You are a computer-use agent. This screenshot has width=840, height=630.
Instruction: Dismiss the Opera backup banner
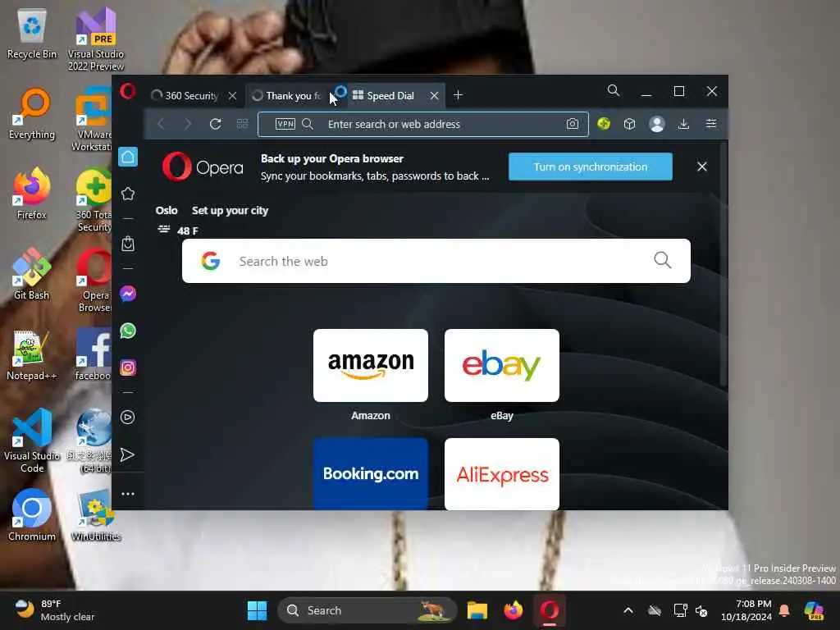pyautogui.click(x=702, y=167)
